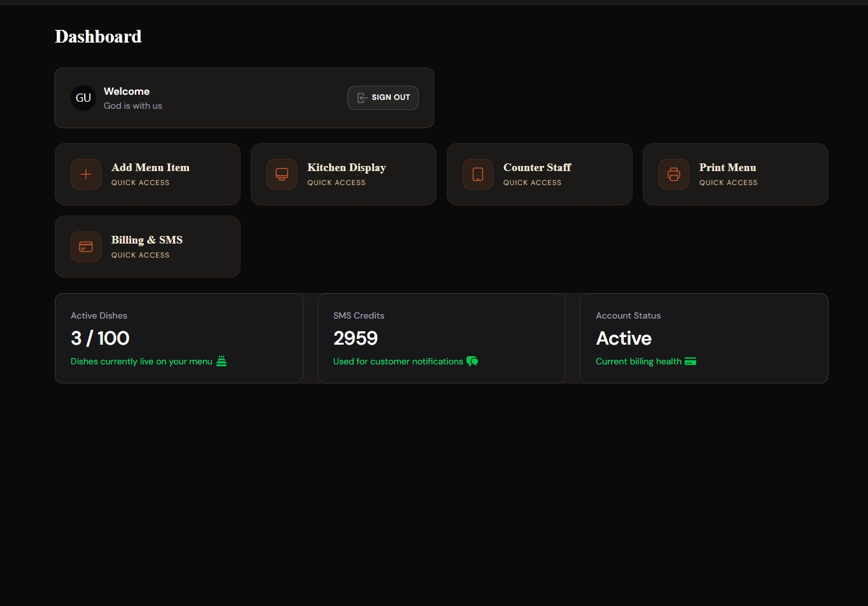Click the 2959 SMS credits value

click(356, 338)
